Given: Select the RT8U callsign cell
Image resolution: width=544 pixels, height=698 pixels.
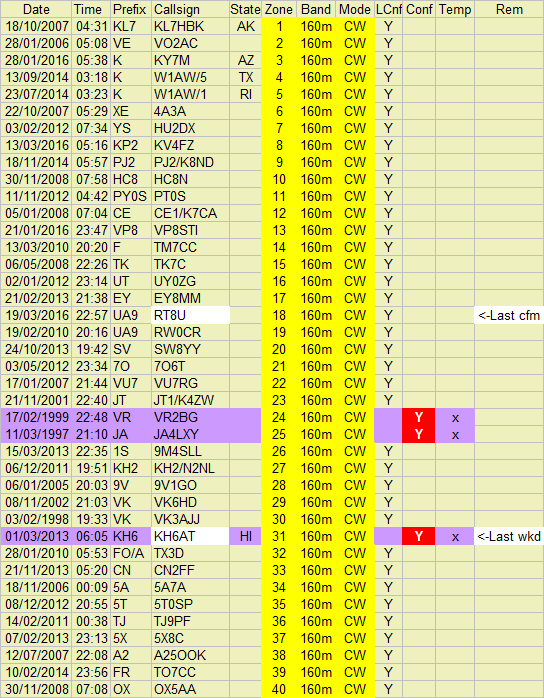Looking at the screenshot, I should click(191, 315).
